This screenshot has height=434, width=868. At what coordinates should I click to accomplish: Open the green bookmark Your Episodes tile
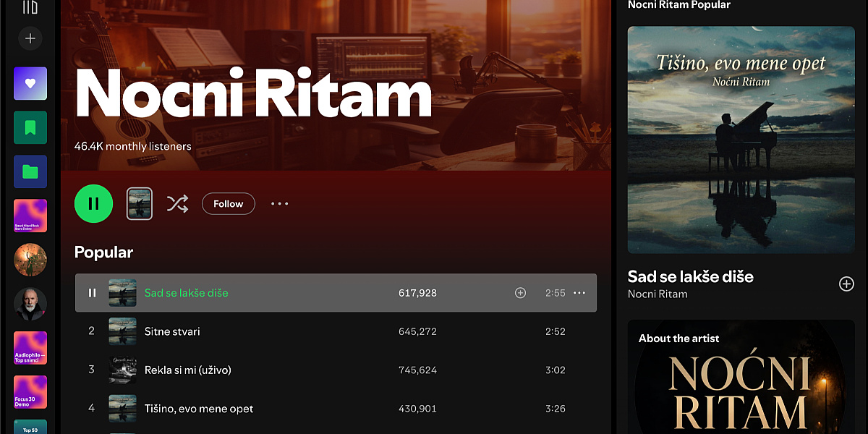coord(30,127)
